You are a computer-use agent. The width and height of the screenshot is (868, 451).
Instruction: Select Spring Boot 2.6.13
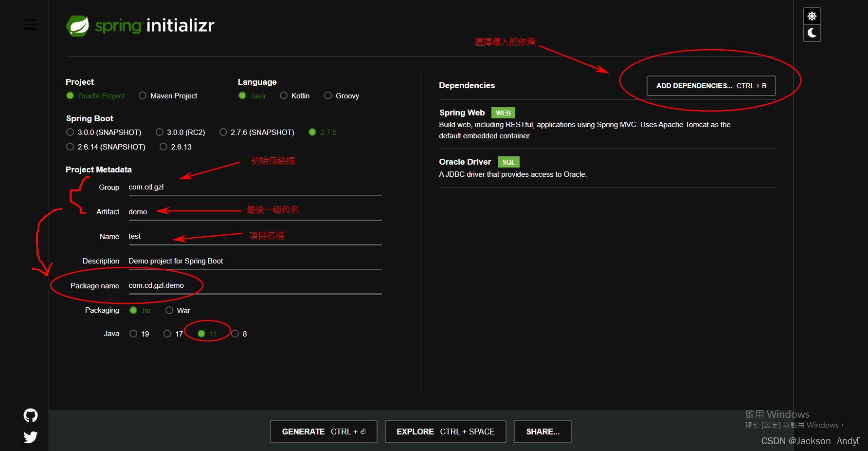[176, 147]
